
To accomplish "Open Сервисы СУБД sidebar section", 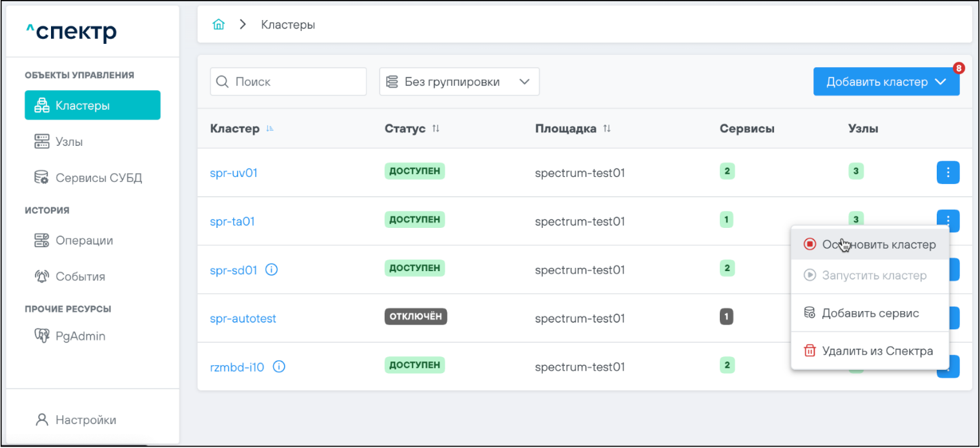I will [98, 178].
